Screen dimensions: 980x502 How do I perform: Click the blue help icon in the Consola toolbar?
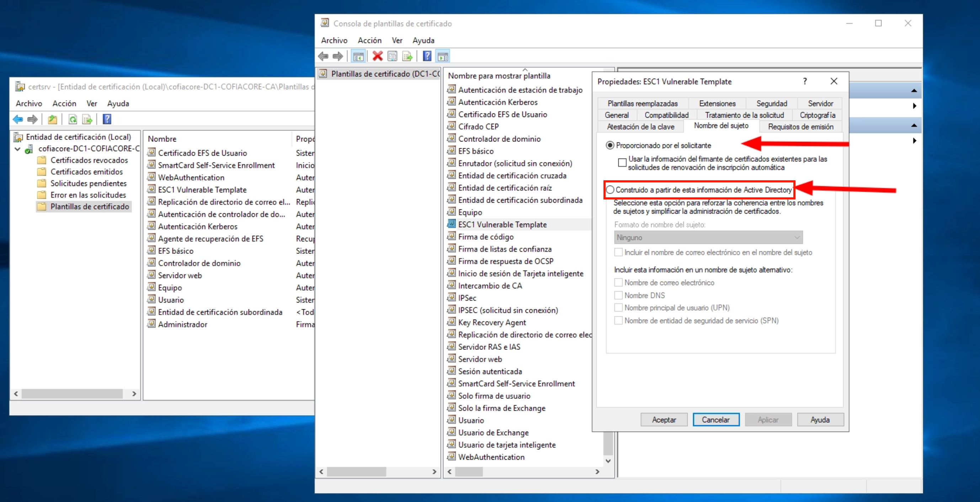[x=427, y=56]
